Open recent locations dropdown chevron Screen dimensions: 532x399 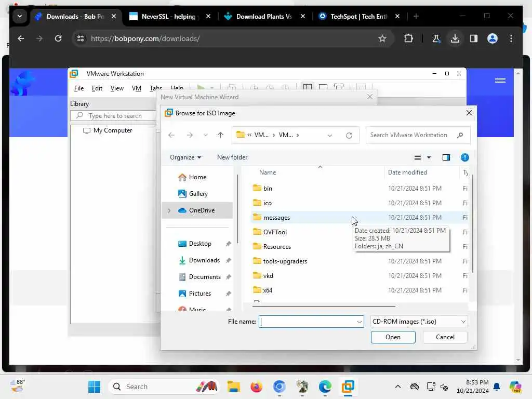click(x=205, y=135)
